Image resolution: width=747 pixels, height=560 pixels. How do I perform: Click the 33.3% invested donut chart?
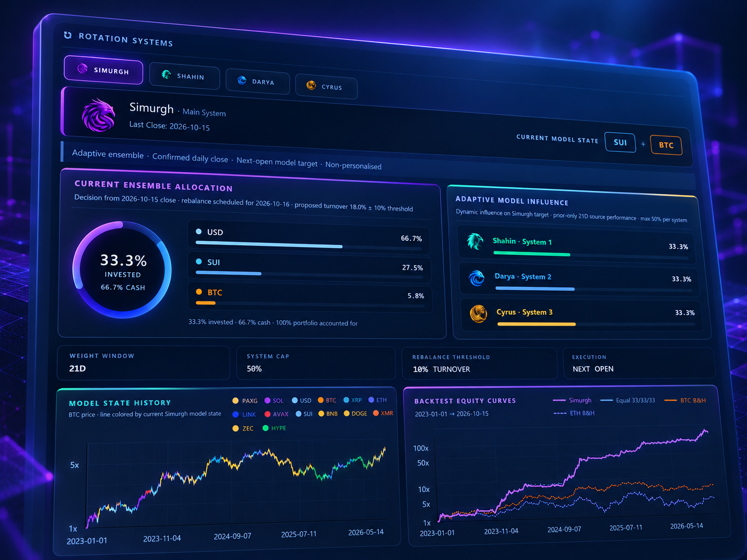(122, 270)
